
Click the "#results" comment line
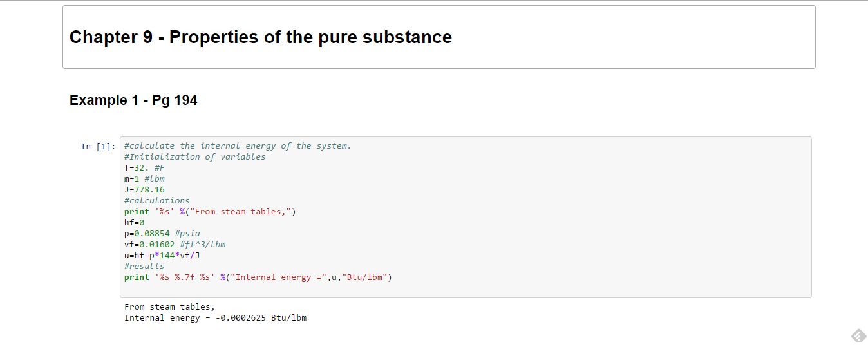tap(144, 267)
